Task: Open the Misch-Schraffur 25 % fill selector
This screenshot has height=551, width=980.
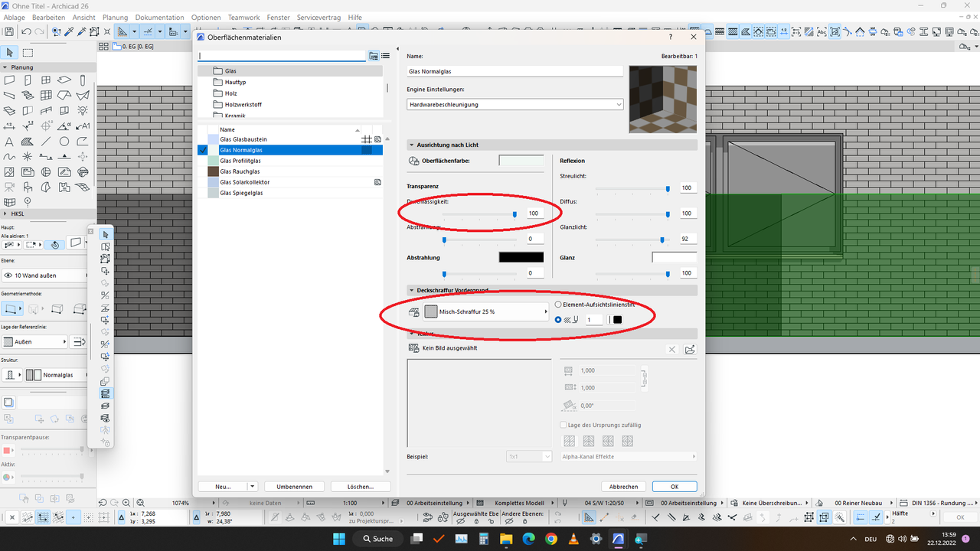Action: coord(482,311)
